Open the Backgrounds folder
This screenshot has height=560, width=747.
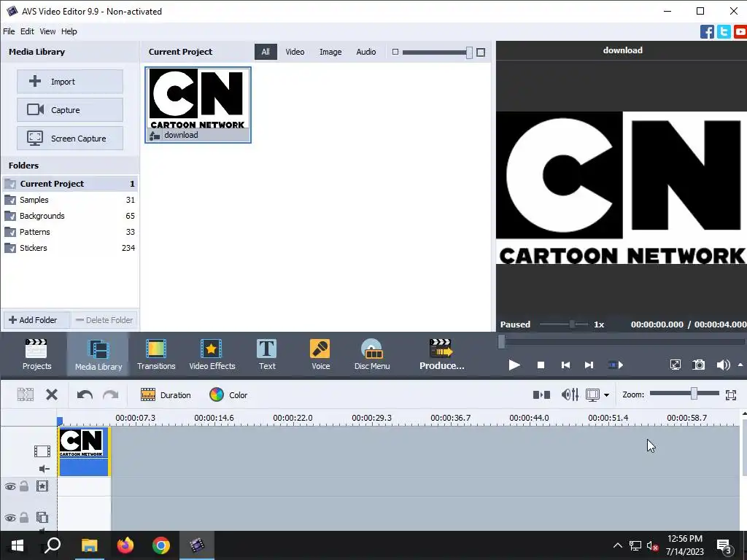coord(70,216)
